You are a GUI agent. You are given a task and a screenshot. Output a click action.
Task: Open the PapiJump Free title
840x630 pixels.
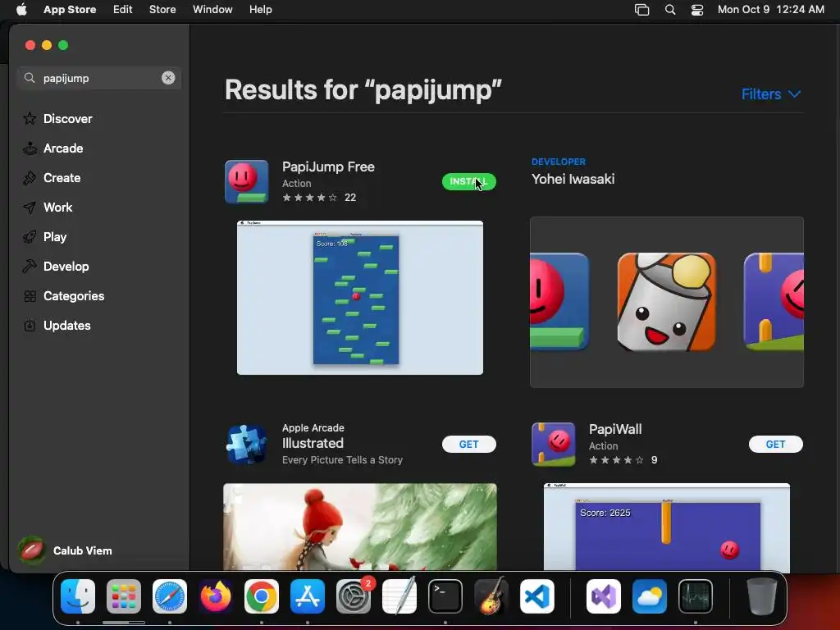328,167
